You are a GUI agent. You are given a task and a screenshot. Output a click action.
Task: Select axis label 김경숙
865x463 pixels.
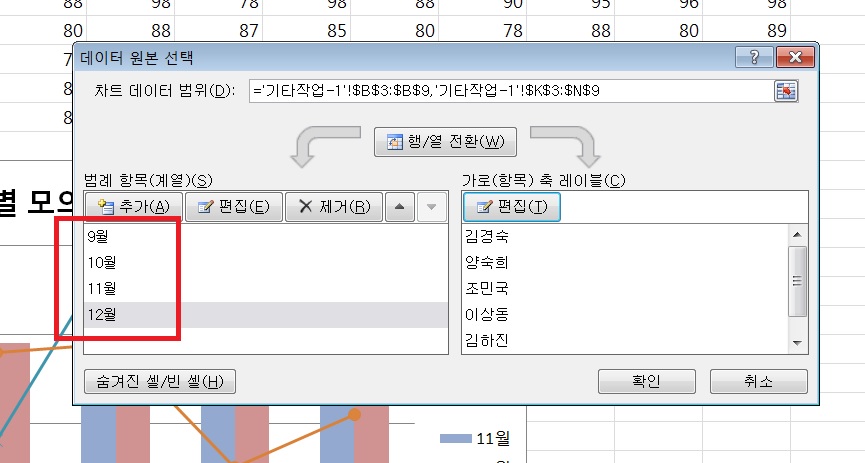click(x=487, y=237)
